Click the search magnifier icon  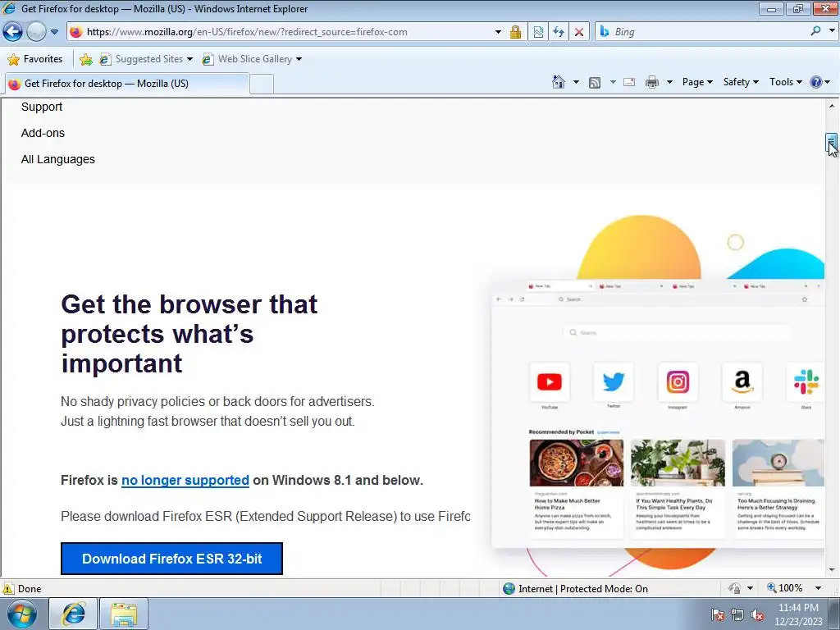click(815, 31)
